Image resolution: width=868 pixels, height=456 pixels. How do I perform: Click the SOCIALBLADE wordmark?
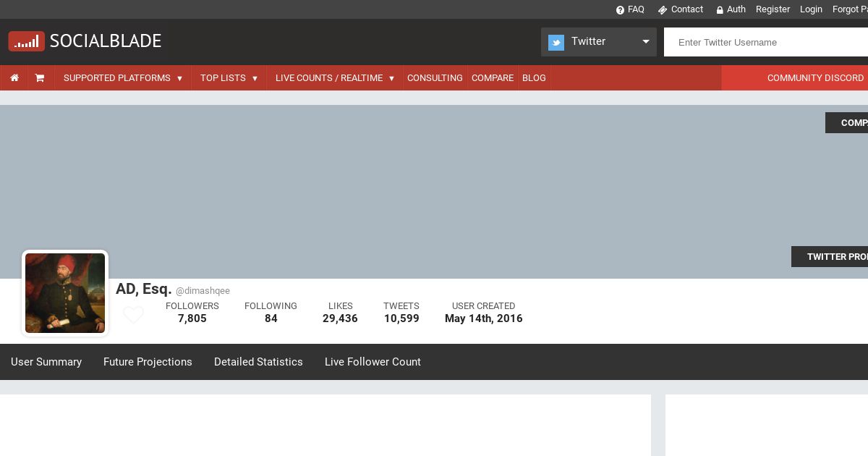[106, 41]
